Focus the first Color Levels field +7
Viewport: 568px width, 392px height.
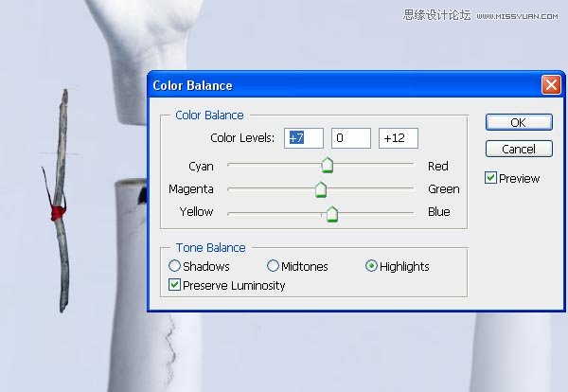(x=304, y=138)
